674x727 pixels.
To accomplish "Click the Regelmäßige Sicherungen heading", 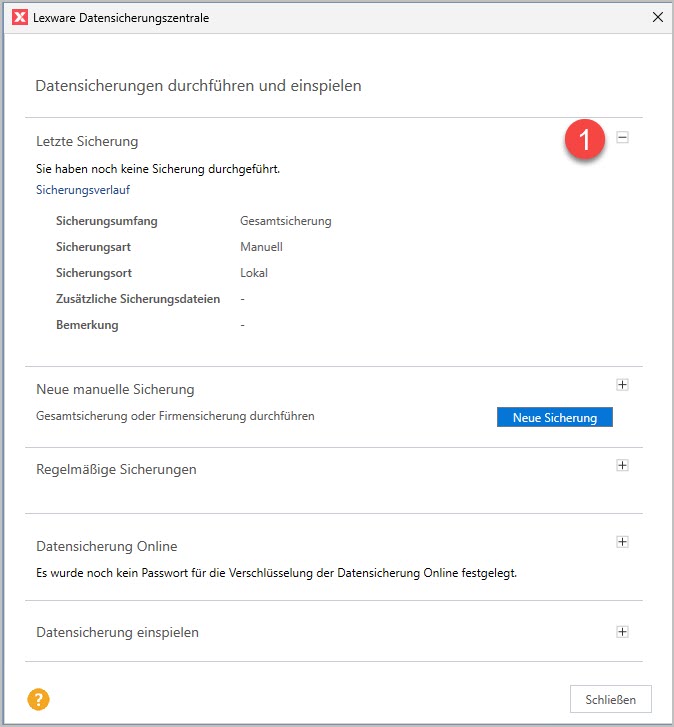I will tap(116, 469).
